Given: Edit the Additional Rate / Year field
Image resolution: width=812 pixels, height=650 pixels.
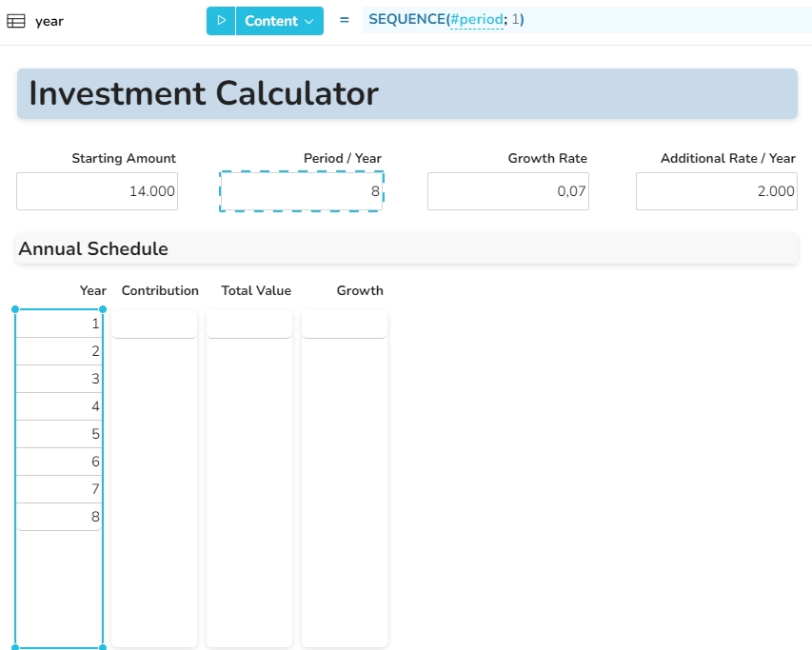Looking at the screenshot, I should pyautogui.click(x=716, y=191).
